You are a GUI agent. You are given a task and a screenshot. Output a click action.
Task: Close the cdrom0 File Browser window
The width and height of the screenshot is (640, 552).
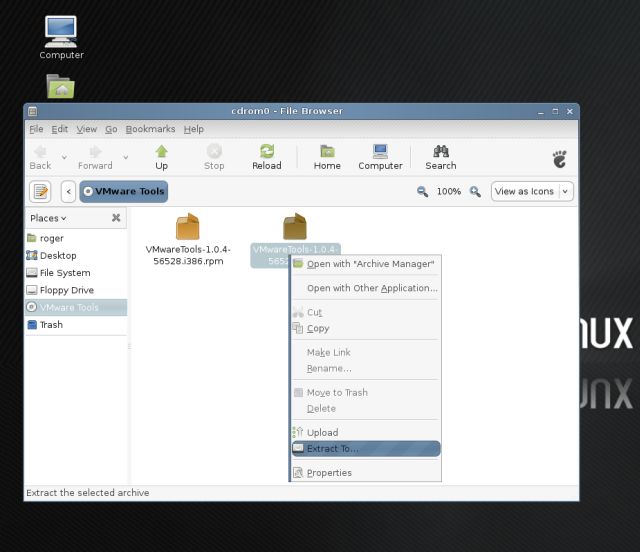tap(570, 111)
